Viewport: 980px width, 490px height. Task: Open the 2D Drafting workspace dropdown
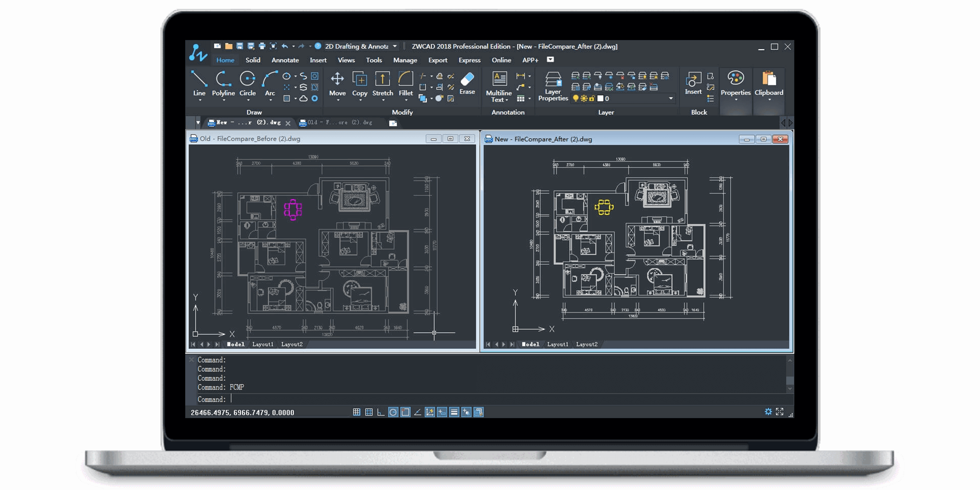(395, 47)
